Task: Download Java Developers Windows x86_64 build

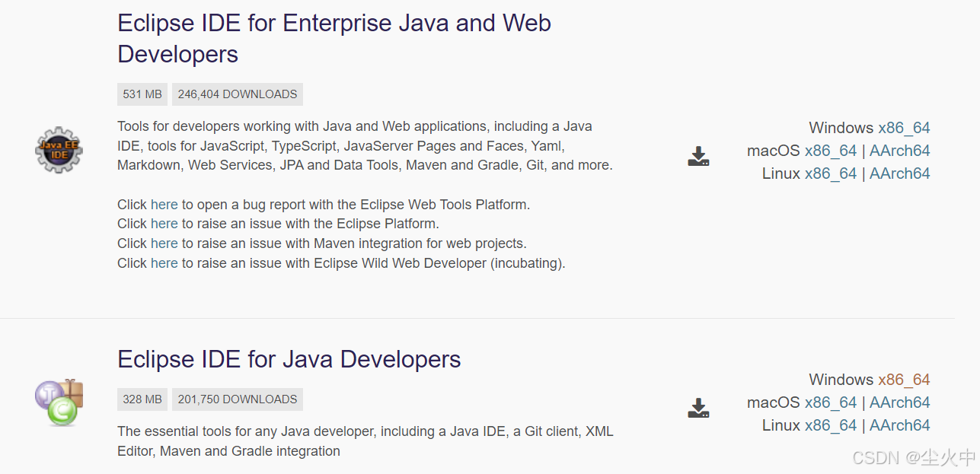Action: (x=904, y=380)
